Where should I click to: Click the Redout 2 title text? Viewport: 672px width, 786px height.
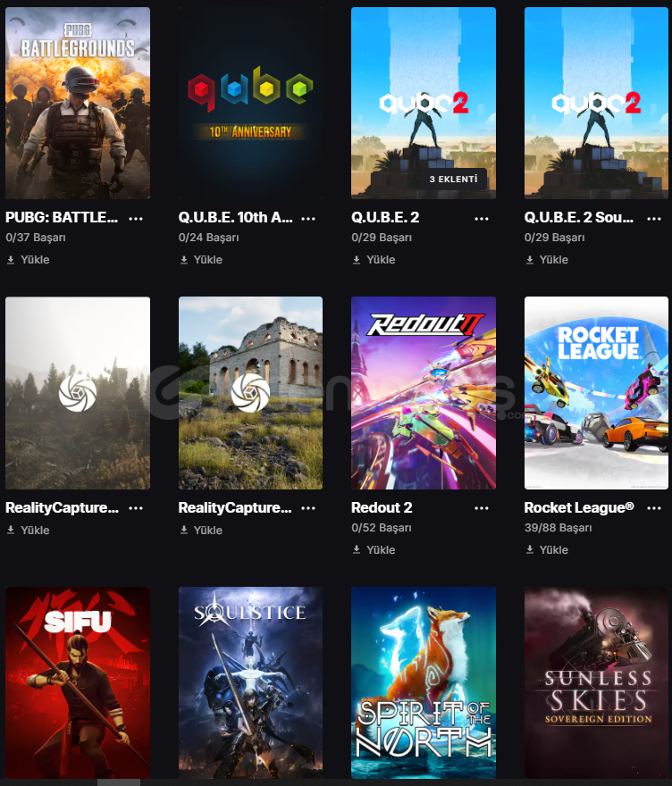click(x=382, y=508)
